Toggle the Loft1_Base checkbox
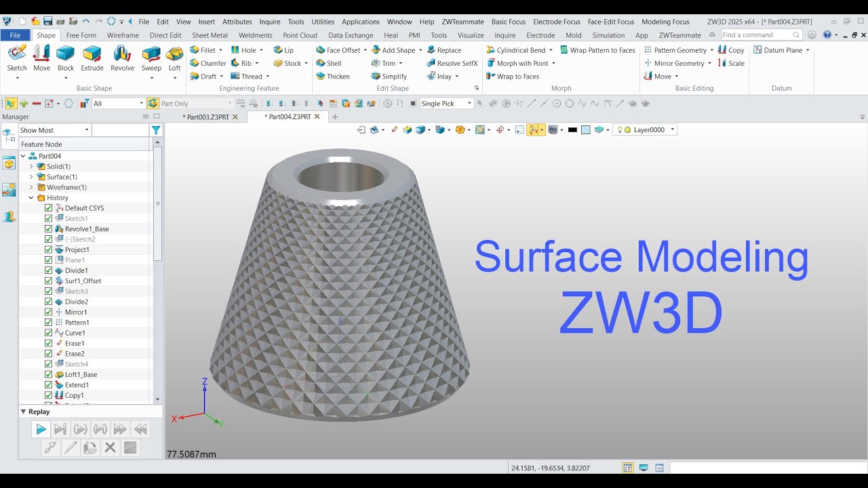Screen dimensions: 868x488 click(48, 374)
